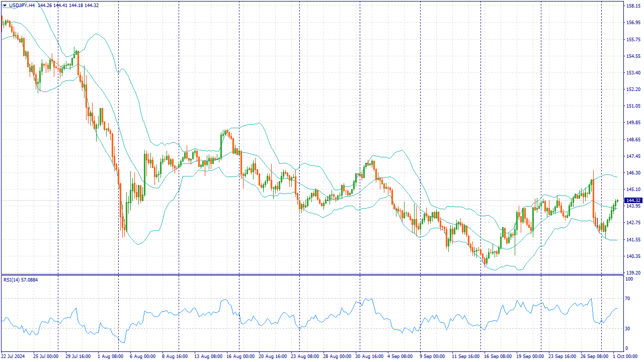Click the 26 Sep 08:00 time label

coord(595,356)
